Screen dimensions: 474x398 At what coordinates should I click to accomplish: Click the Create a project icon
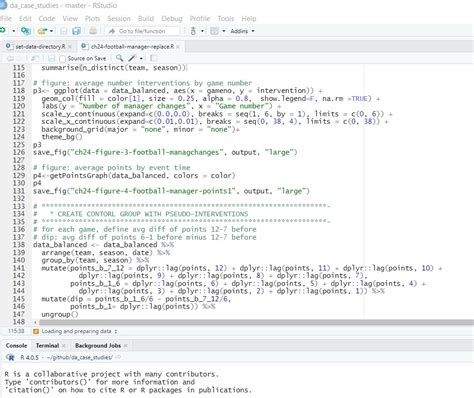tap(25, 31)
